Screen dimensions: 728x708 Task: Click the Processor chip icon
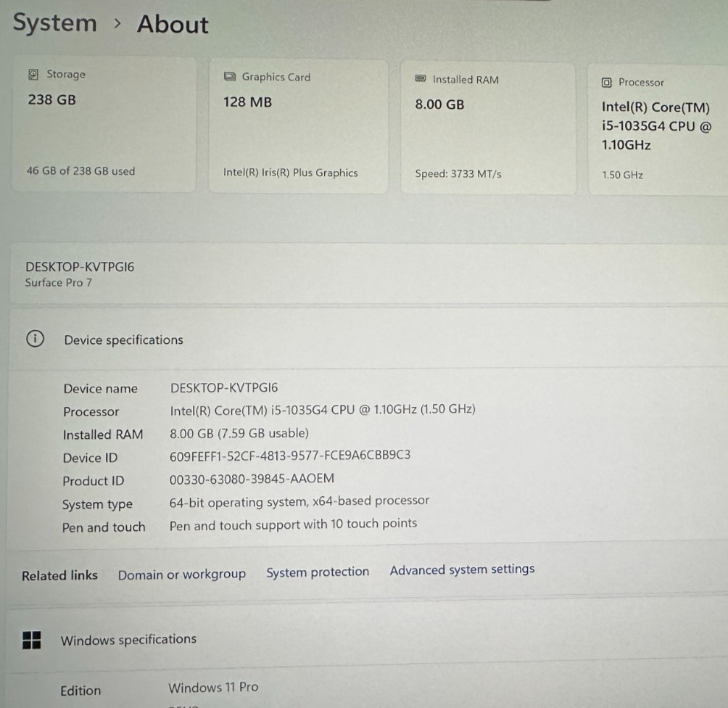click(x=606, y=82)
